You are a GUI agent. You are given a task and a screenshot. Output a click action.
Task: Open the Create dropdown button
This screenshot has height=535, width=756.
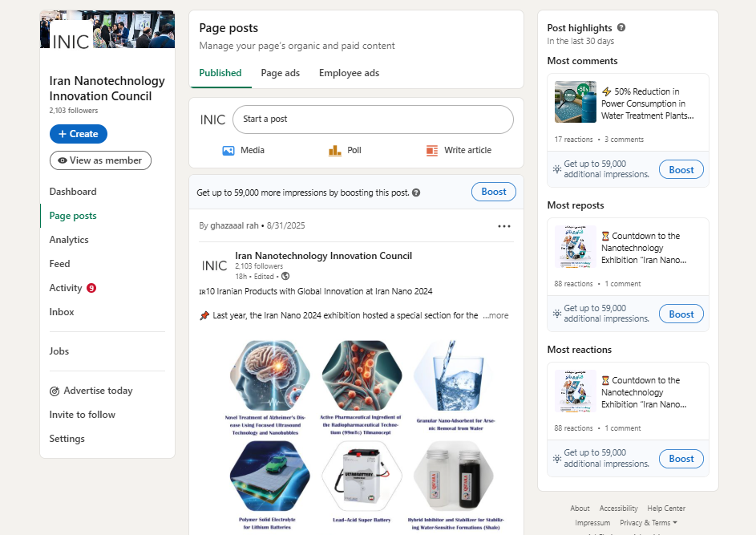click(79, 134)
